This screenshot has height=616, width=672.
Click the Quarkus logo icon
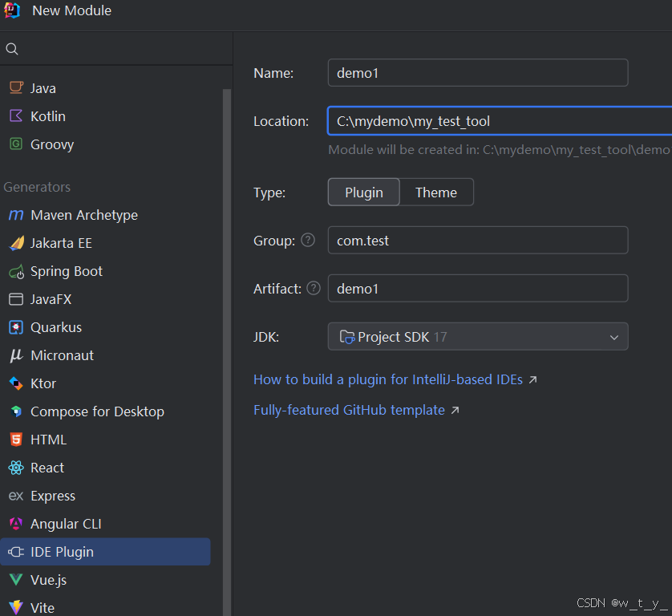[x=16, y=327]
